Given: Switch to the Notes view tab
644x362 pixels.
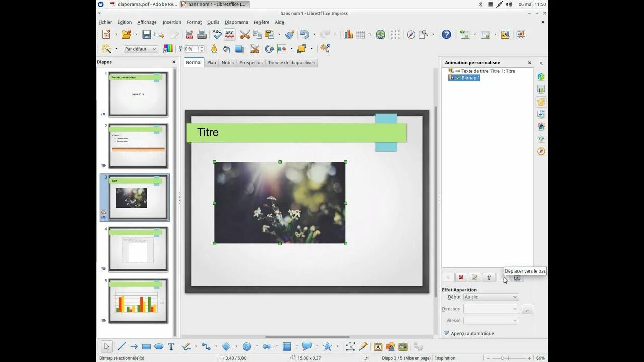Looking at the screenshot, I should tap(228, 63).
